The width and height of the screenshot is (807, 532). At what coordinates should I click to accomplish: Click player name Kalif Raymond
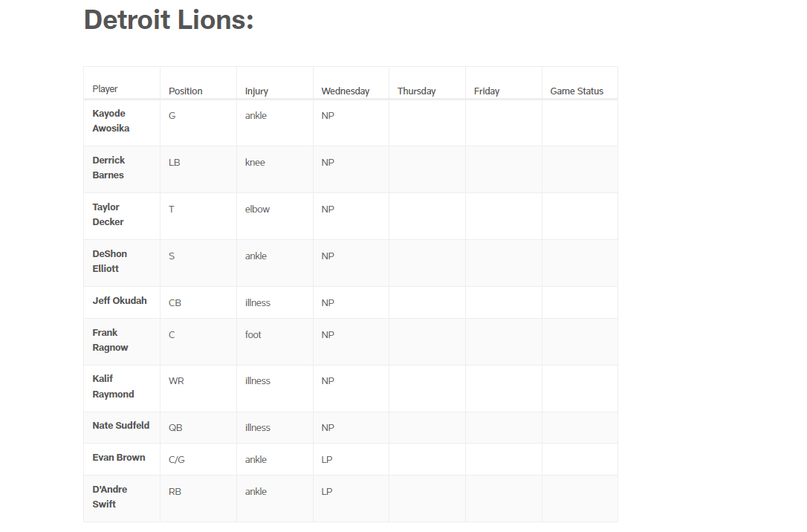[113, 386]
